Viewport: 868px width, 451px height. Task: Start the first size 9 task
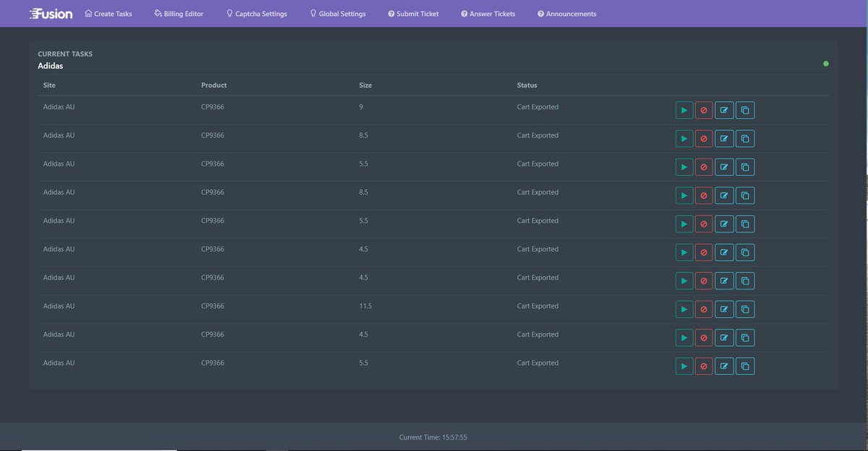pyautogui.click(x=684, y=109)
